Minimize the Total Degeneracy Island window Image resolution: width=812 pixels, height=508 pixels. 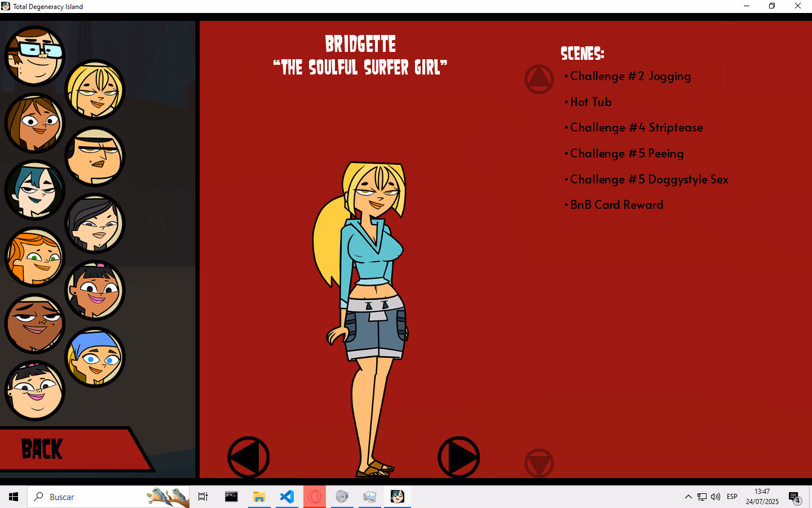[746, 6]
